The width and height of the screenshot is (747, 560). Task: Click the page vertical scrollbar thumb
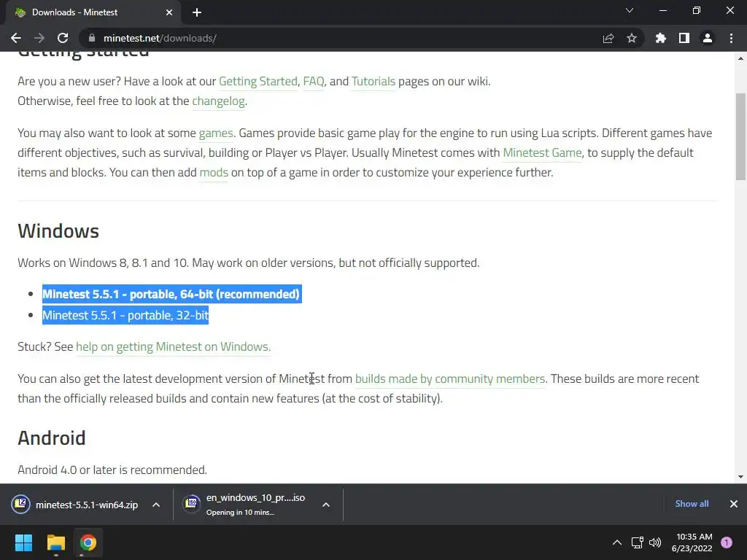(x=740, y=136)
